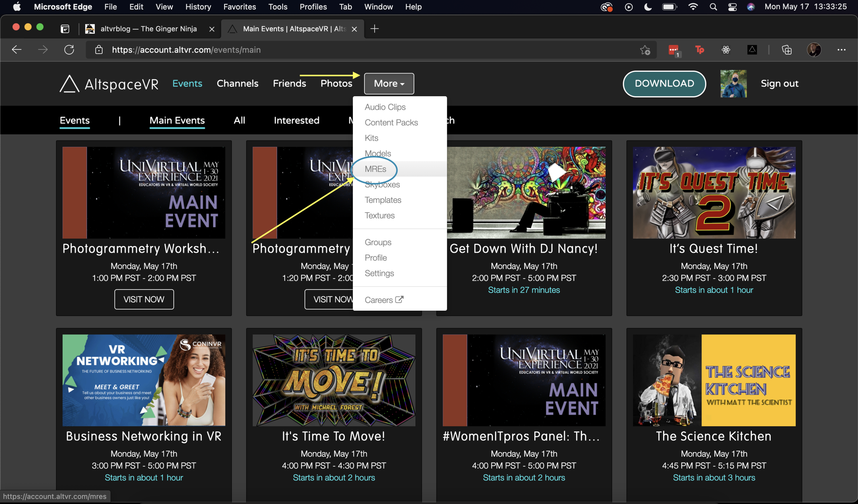Open the tab actions menu icon
Screen dimensions: 858x504
pyautogui.click(x=65, y=29)
